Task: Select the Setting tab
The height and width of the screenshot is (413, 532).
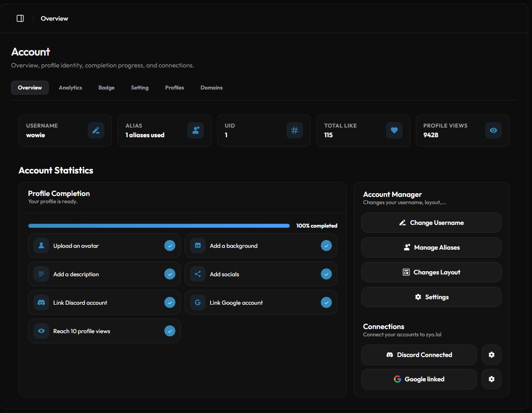Action: [x=140, y=88]
